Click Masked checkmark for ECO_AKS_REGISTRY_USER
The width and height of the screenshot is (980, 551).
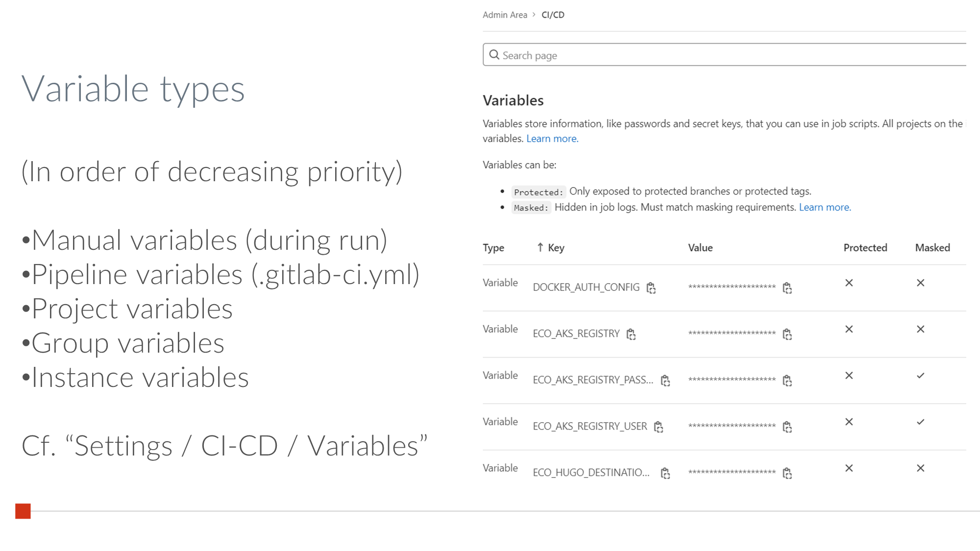coord(920,422)
